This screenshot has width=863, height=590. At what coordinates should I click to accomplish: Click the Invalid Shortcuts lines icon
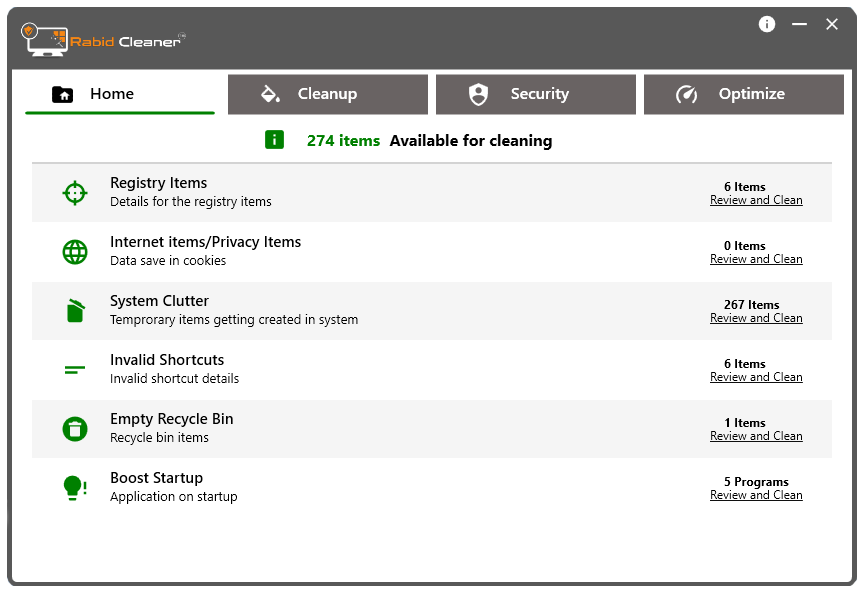75,370
